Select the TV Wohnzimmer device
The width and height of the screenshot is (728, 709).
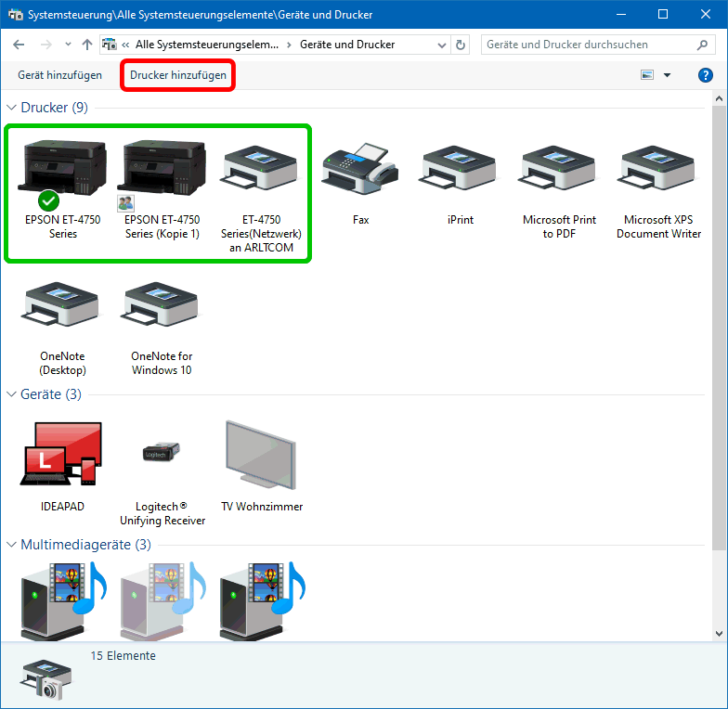pyautogui.click(x=261, y=455)
